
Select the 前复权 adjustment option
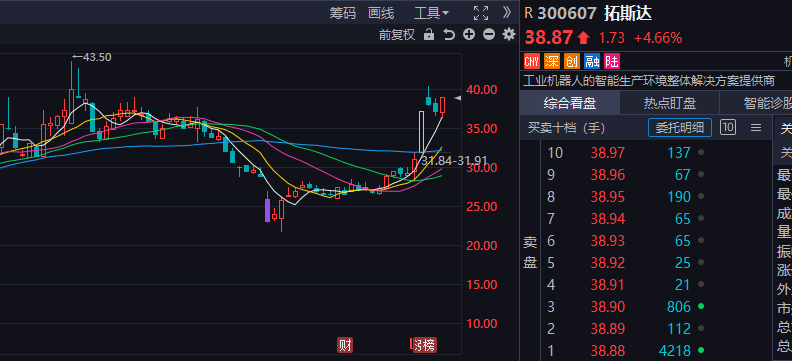(x=397, y=35)
